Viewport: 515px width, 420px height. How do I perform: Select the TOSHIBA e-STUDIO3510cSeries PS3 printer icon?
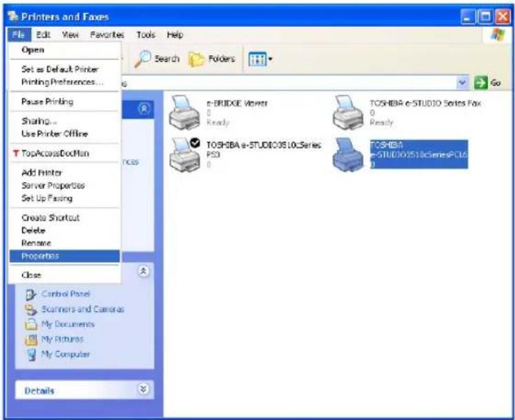(x=184, y=155)
